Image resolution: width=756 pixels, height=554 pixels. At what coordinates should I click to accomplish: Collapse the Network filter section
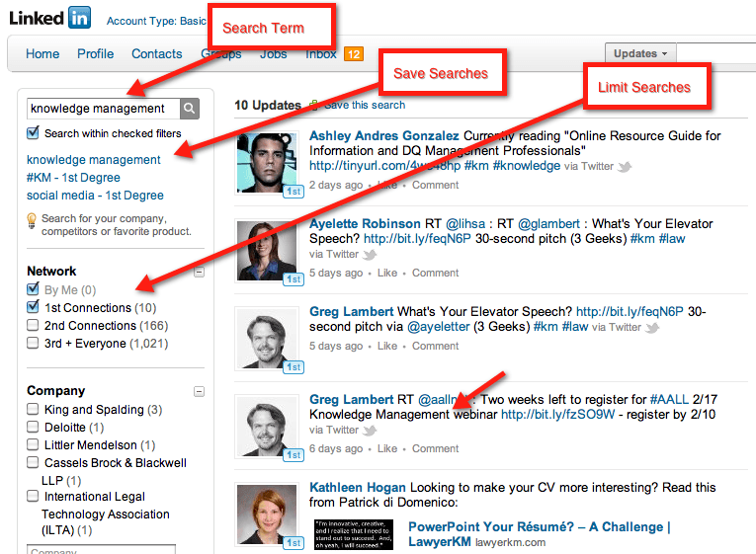199,273
